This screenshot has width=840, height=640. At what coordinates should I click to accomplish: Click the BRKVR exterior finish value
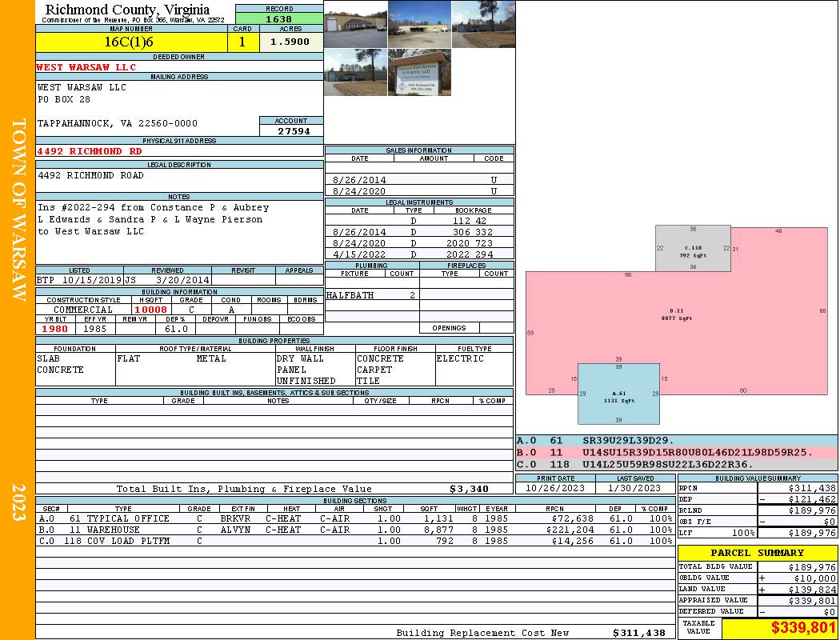[235, 518]
